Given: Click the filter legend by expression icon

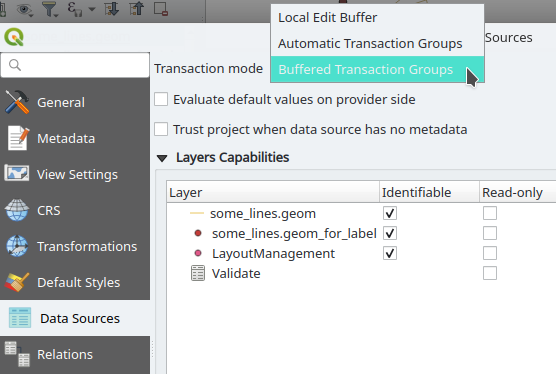Looking at the screenshot, I should (75, 9).
